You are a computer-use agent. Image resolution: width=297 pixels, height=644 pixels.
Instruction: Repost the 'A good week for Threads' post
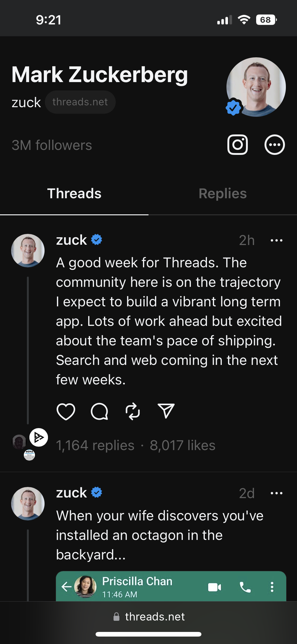point(133,412)
